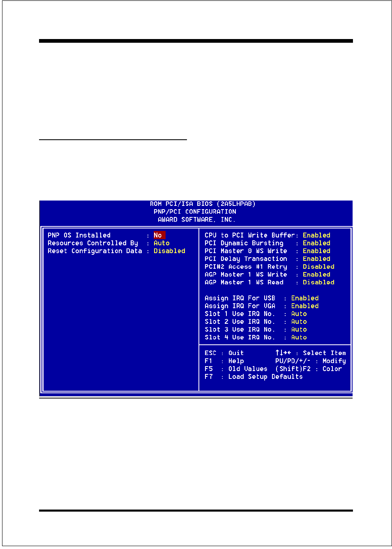Click the 'ROM PCI/ISA BIOS (2A5LHPAB)' title
This screenshot has height=549, width=392.
(203, 203)
